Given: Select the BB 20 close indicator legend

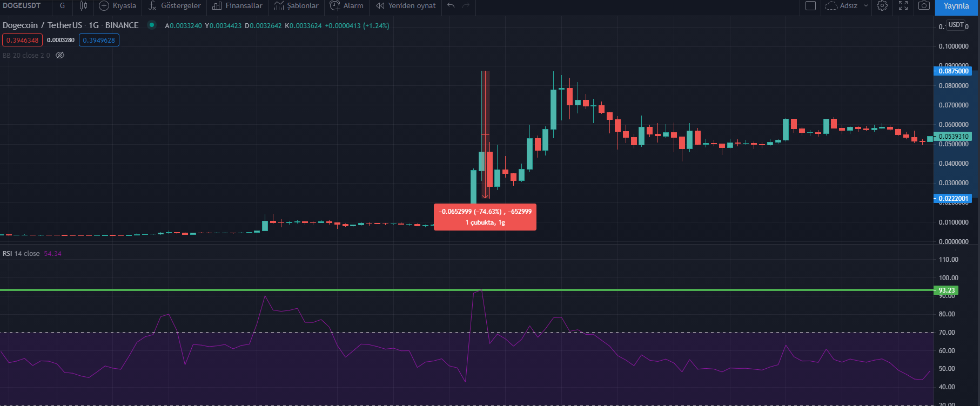Looking at the screenshot, I should point(26,55).
